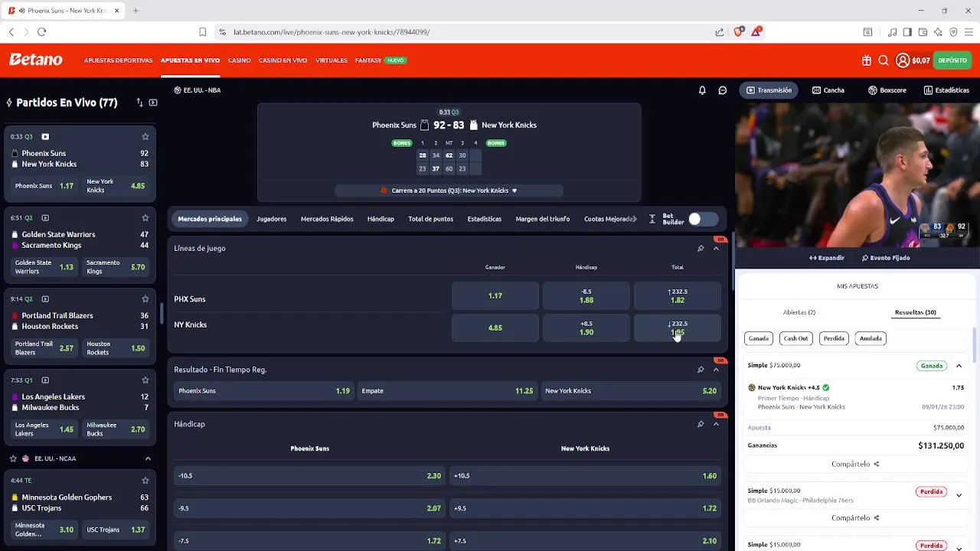The height and width of the screenshot is (551, 980).
Task: Expand the Orlando Magic lost bet details
Action: click(959, 495)
